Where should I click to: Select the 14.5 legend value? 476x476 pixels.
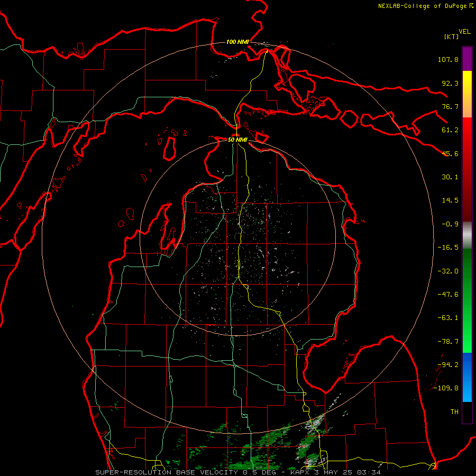point(450,200)
